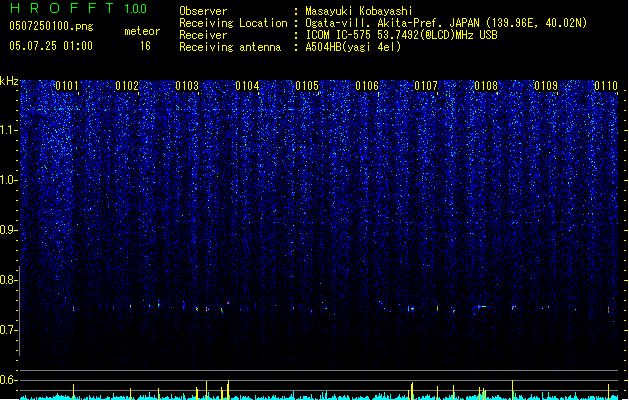Click the kHz axis unit label

click(9, 81)
